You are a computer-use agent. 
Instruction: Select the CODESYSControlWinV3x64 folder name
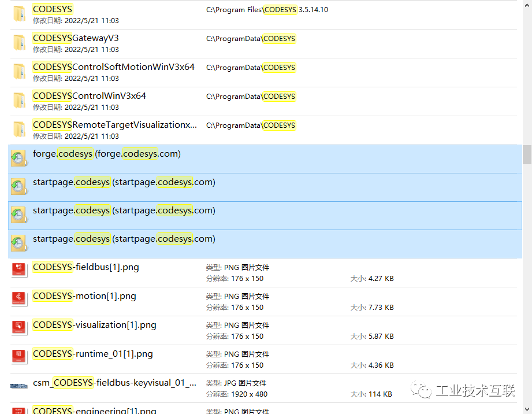[89, 95]
